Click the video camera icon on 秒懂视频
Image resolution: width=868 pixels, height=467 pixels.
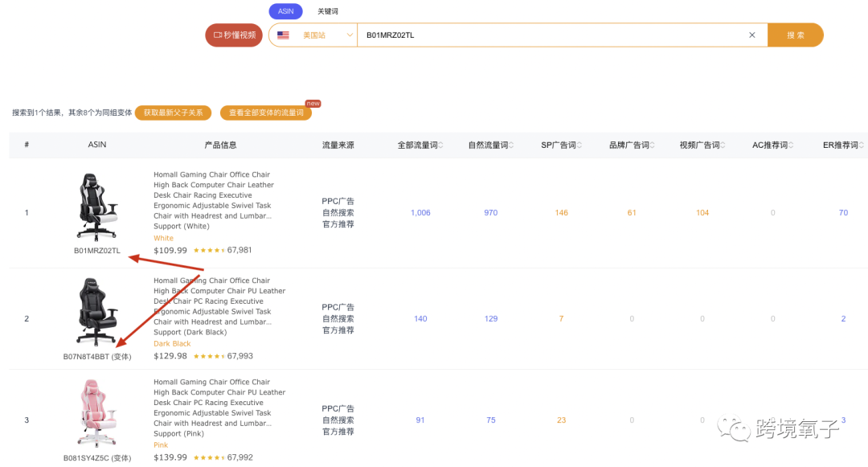[219, 35]
